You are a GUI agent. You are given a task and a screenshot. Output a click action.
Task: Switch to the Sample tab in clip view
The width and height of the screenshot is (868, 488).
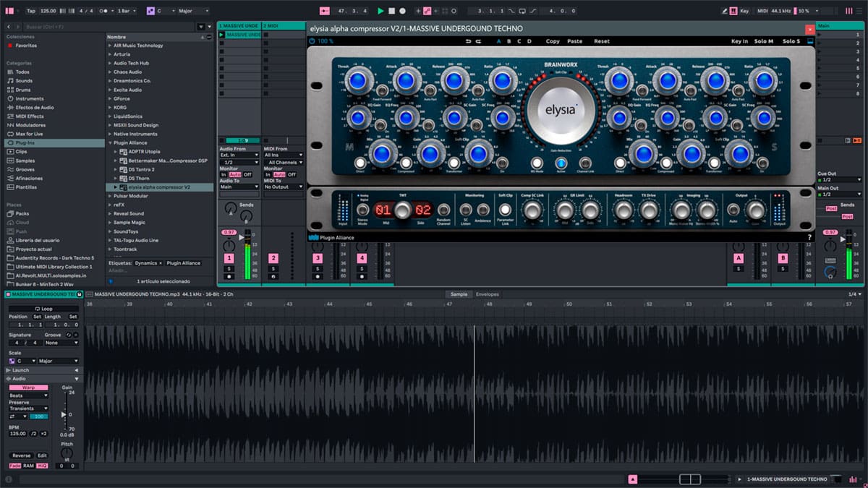pos(459,294)
